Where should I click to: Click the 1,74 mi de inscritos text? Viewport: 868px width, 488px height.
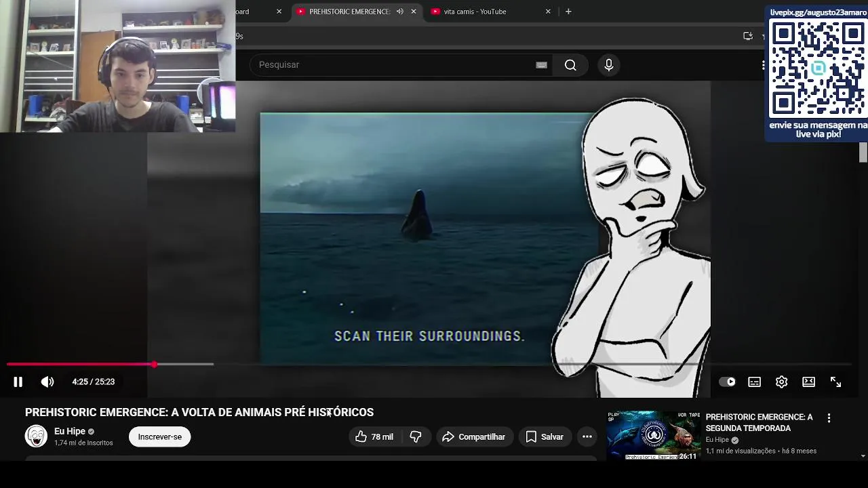point(83,443)
